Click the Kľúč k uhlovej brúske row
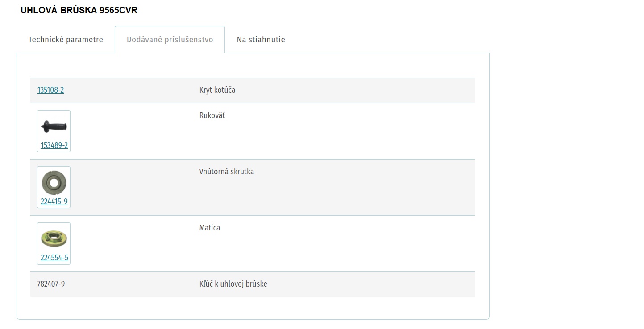The image size is (644, 329). click(x=253, y=284)
